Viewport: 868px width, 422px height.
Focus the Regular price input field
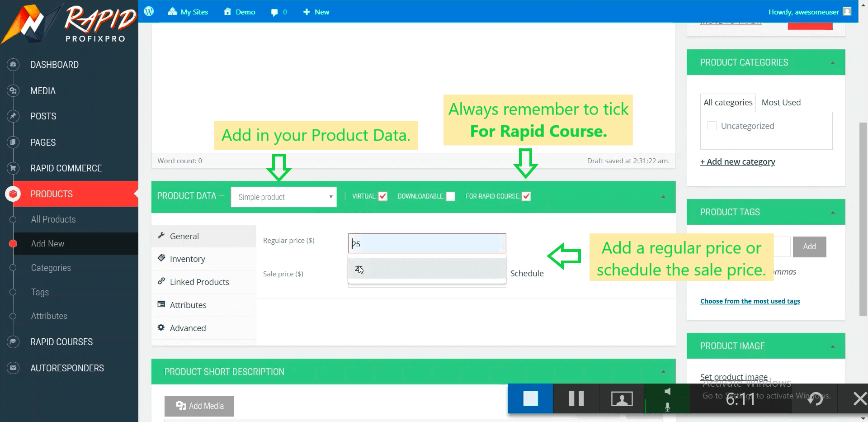tap(427, 243)
